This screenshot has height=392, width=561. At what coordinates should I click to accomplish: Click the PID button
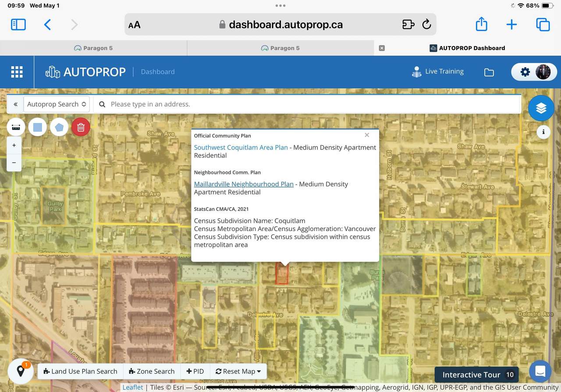point(195,371)
